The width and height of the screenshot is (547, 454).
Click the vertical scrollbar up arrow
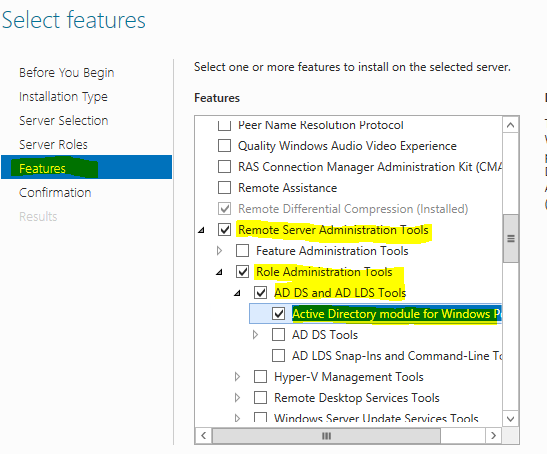[510, 125]
